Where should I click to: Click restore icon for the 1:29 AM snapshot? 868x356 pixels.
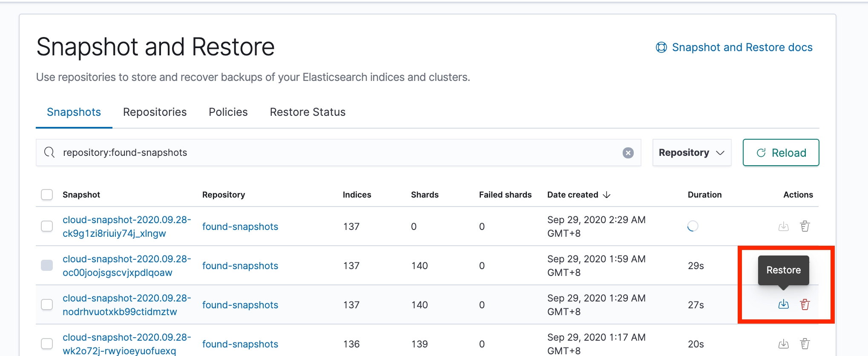[x=783, y=304]
